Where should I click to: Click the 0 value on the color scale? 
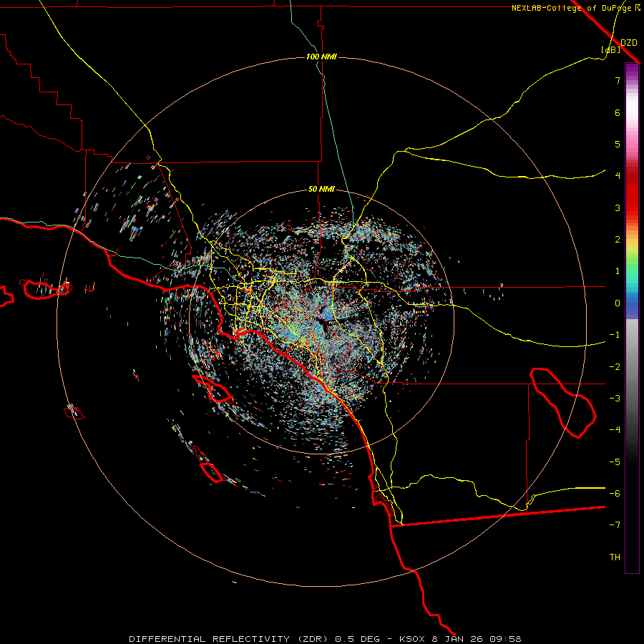(618, 303)
